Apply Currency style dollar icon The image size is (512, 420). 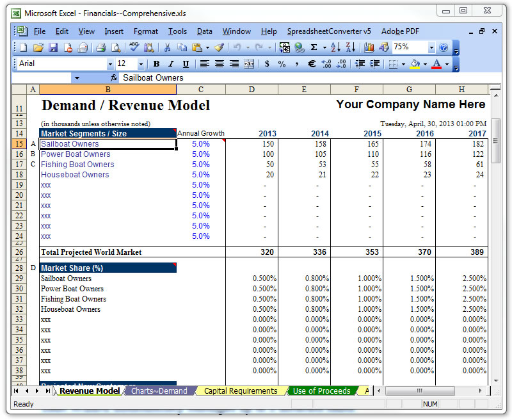tap(267, 64)
